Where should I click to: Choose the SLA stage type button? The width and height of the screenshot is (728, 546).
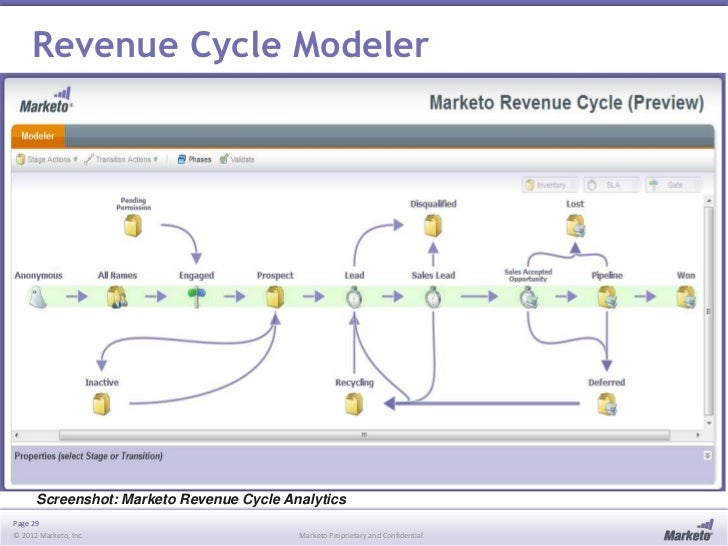point(611,185)
